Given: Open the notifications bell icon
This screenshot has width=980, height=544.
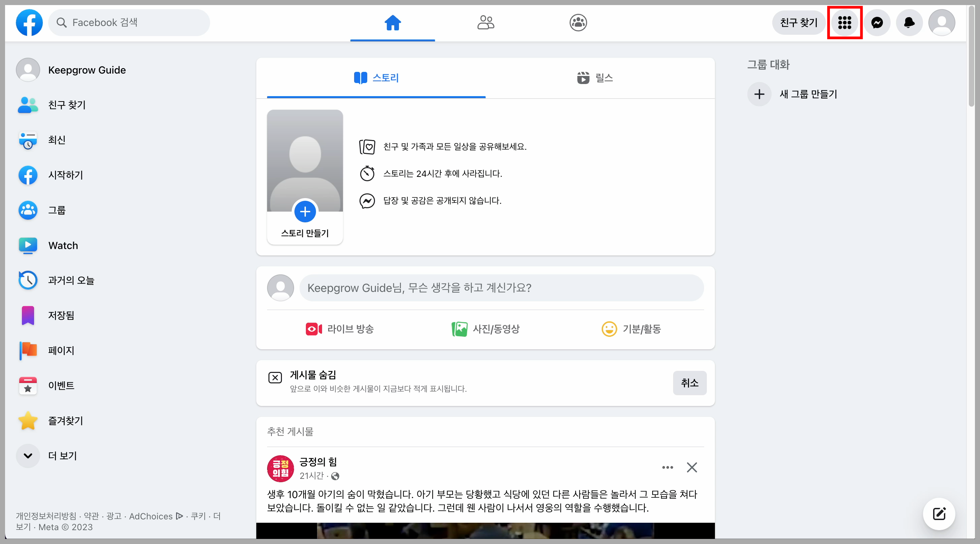Looking at the screenshot, I should (x=909, y=23).
